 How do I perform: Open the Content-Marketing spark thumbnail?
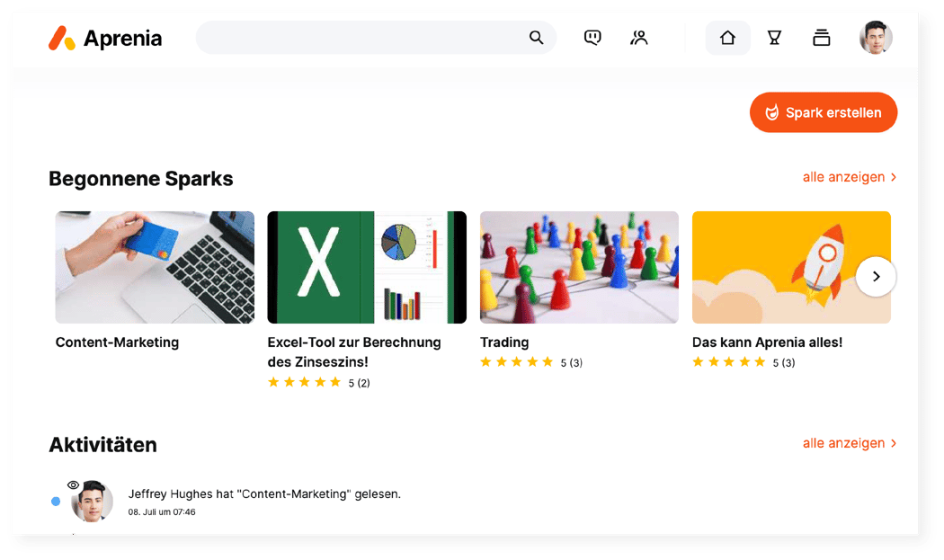[155, 267]
